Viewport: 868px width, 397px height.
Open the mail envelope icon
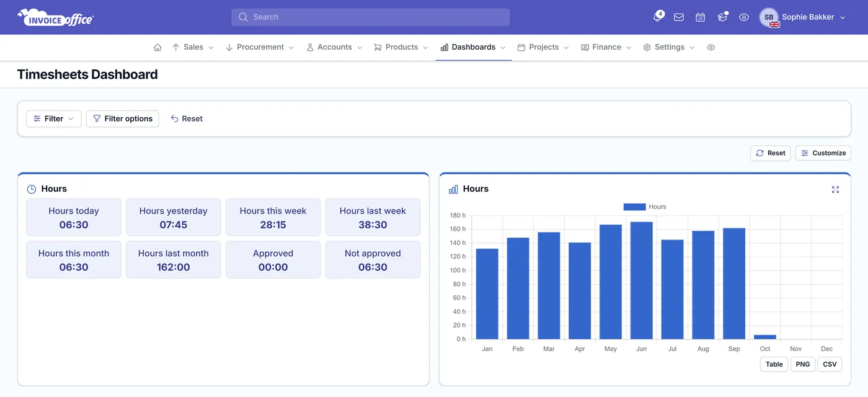(x=679, y=17)
